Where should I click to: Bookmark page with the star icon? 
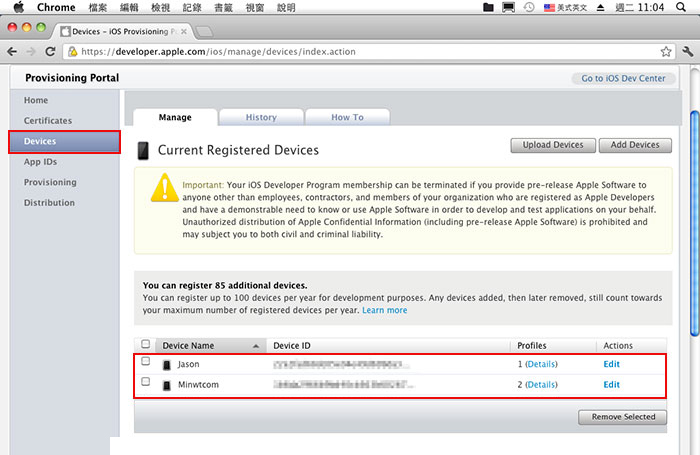pos(666,51)
